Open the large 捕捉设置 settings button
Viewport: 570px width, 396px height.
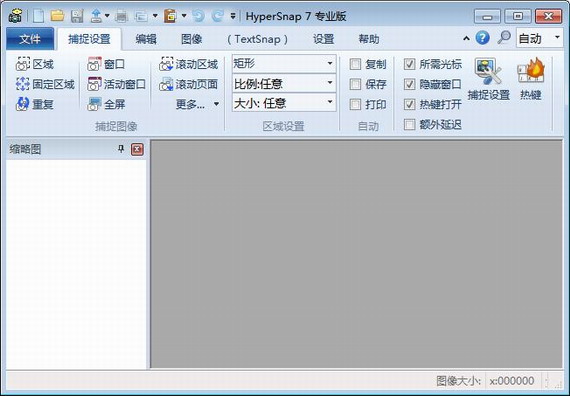489,79
